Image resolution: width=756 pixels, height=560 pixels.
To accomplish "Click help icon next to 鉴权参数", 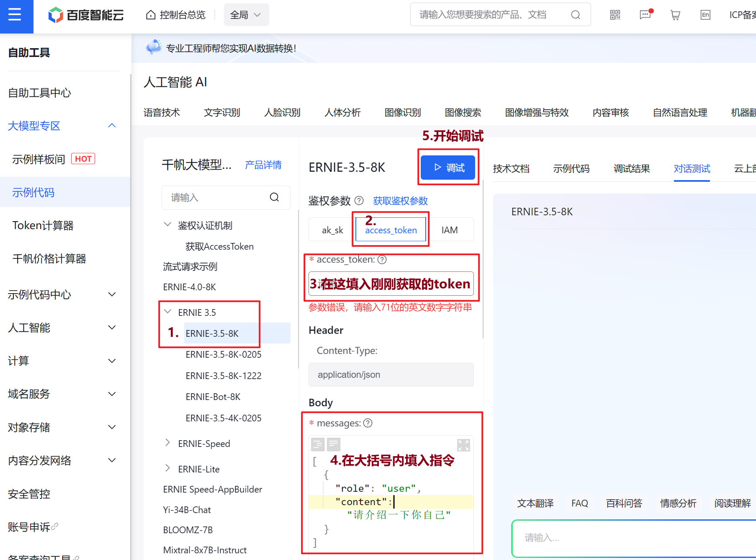I will (359, 201).
